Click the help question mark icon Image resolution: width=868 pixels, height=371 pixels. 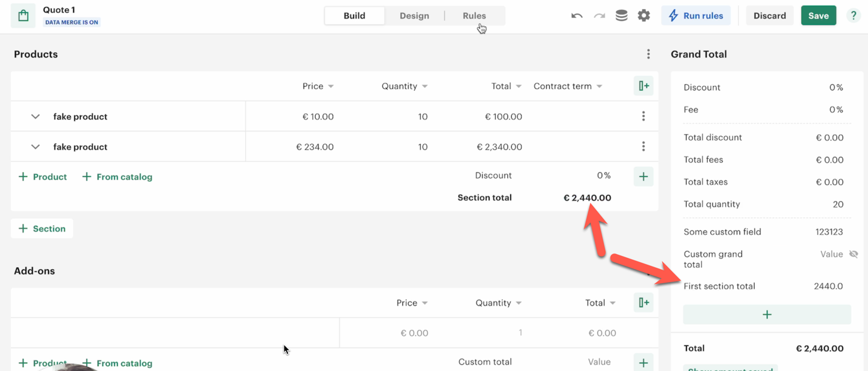(853, 16)
